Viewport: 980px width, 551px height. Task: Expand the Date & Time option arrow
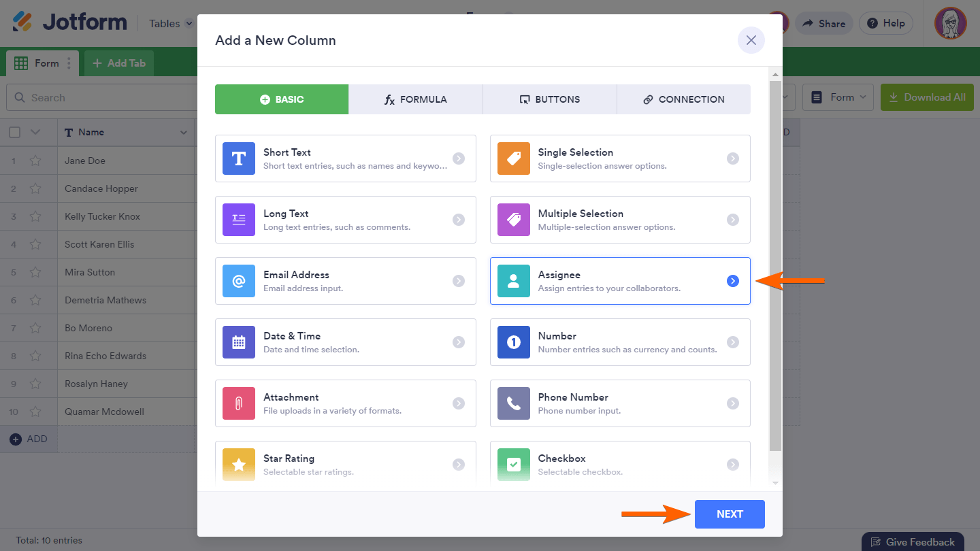tap(459, 342)
